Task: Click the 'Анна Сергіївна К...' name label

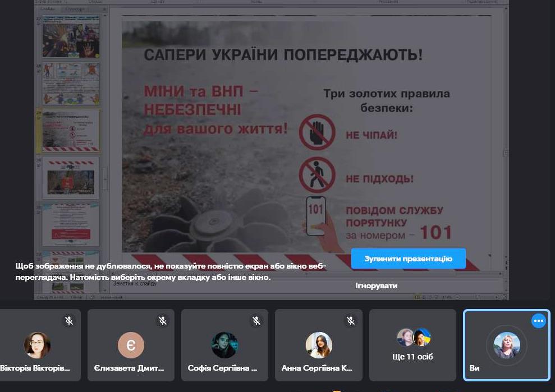Action: pos(317,368)
